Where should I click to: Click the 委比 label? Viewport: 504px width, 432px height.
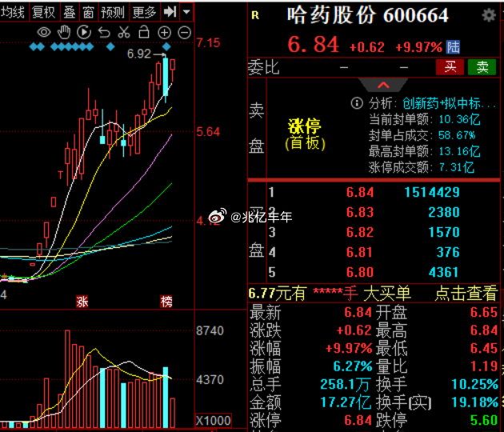pos(263,67)
